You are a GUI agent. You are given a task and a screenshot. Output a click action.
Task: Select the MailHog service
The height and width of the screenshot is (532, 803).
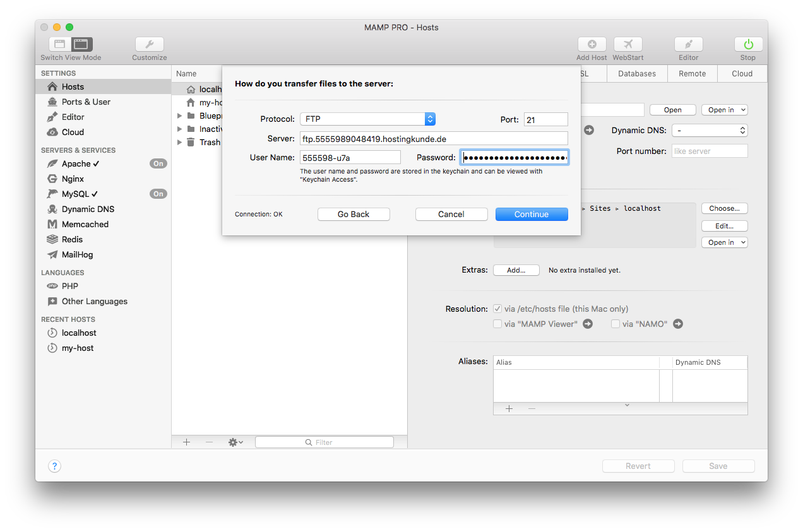[x=76, y=254]
